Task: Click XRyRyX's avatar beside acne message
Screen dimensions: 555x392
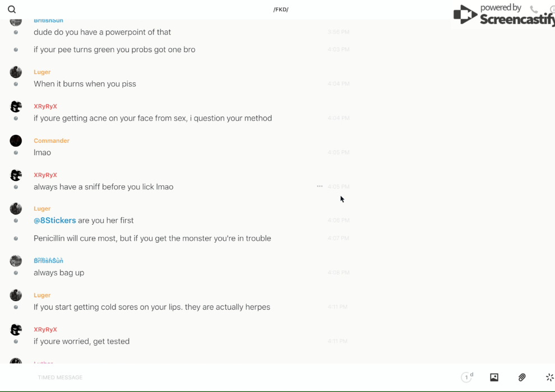Action: 16,106
